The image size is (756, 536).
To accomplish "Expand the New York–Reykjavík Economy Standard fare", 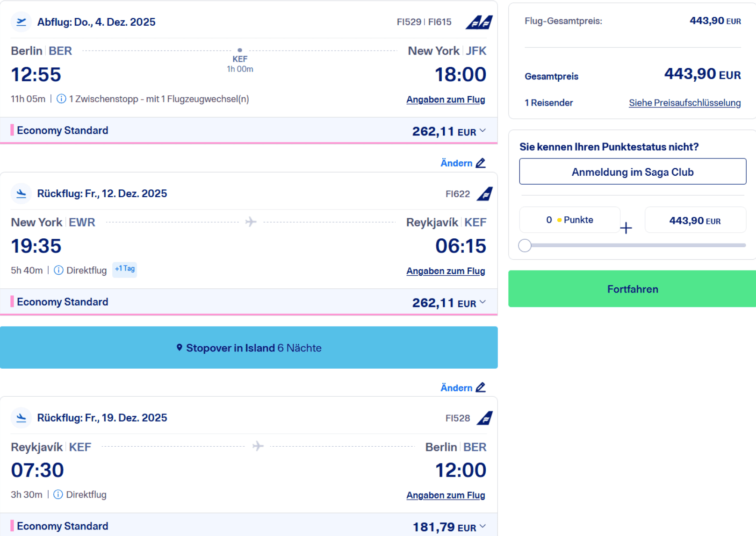I will [483, 302].
